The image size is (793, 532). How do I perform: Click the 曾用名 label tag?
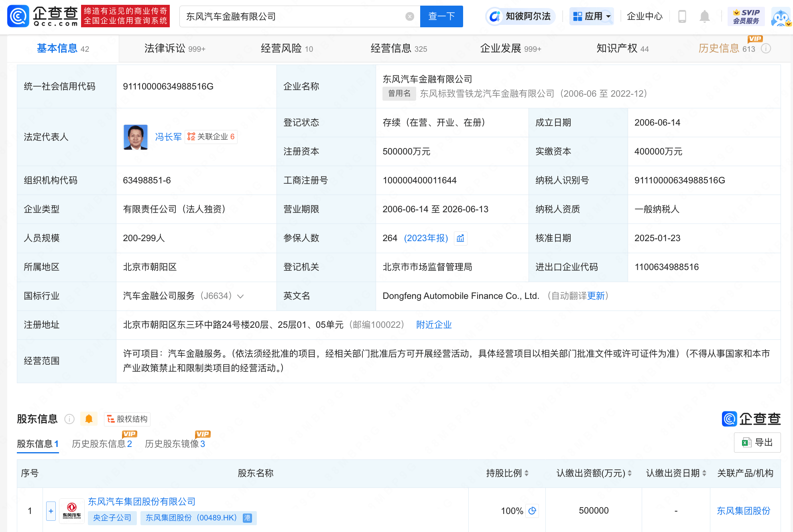(399, 93)
